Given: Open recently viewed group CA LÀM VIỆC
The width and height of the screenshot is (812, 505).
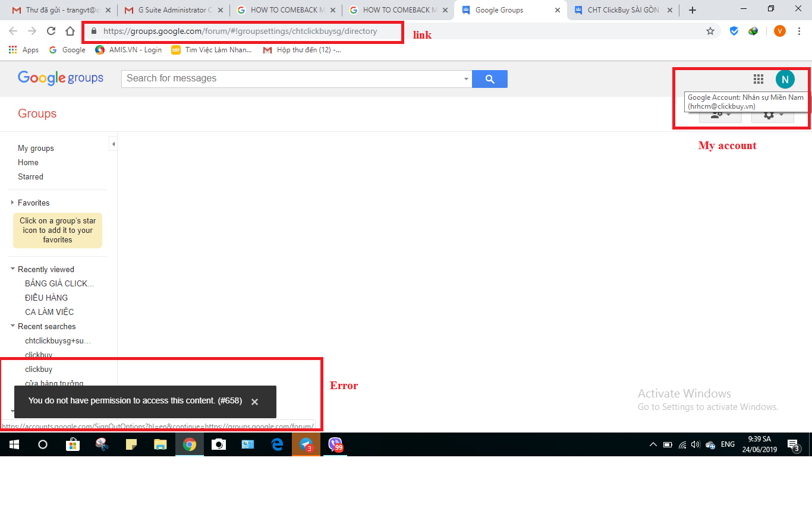Looking at the screenshot, I should (49, 312).
